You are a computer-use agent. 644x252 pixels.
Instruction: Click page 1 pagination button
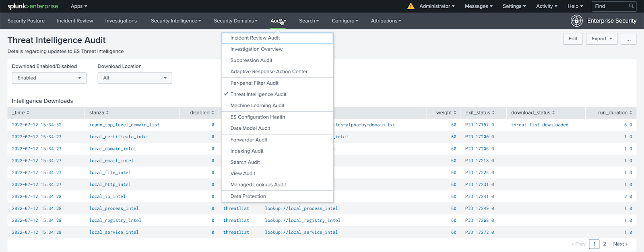(594, 244)
